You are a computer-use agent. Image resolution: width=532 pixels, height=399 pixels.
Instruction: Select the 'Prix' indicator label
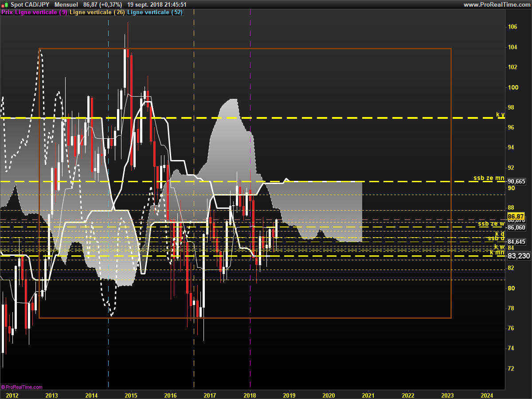click(7, 12)
